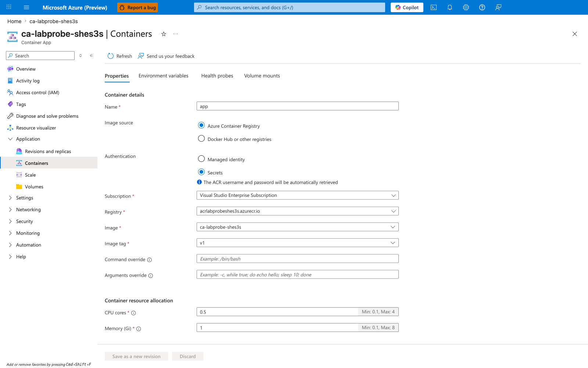The width and height of the screenshot is (588, 368).
Task: Click Report a bug button
Action: [x=138, y=7]
